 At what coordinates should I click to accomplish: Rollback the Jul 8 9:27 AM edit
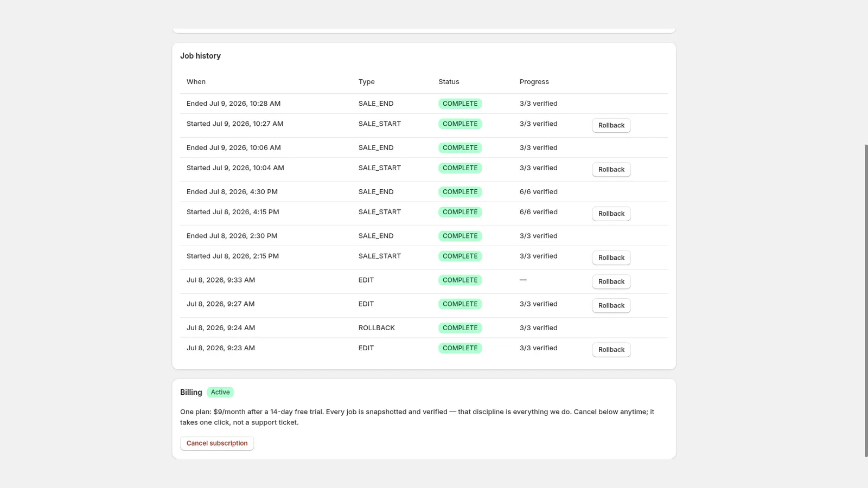point(611,306)
